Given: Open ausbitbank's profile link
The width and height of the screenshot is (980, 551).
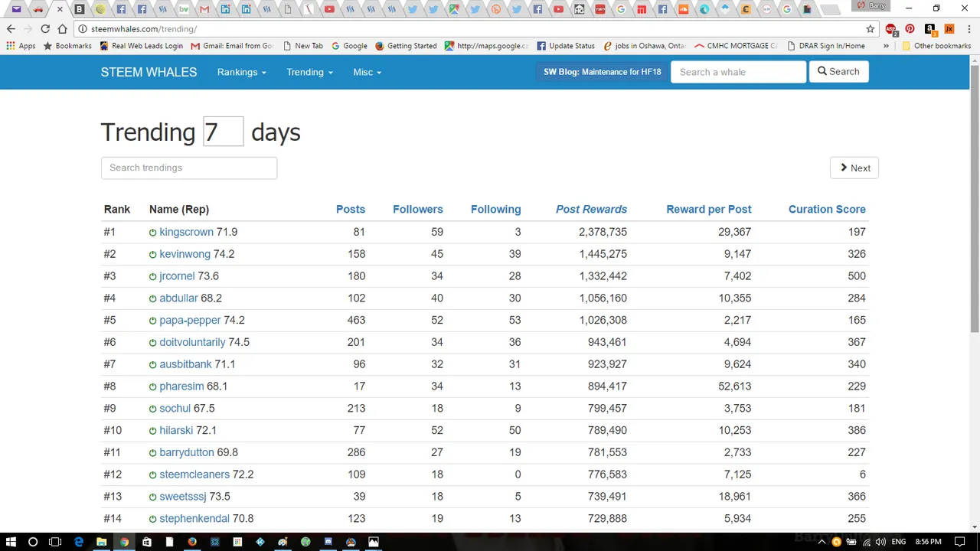Looking at the screenshot, I should (x=185, y=364).
